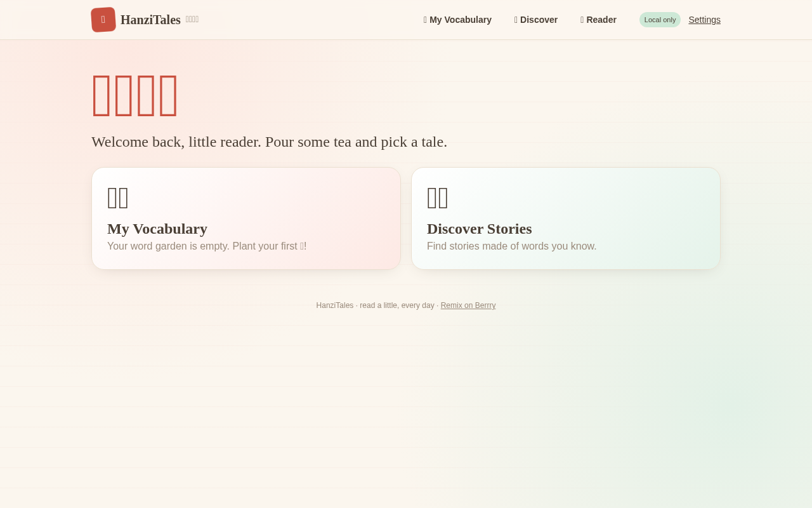Click 'Find stories made of words you know'
This screenshot has height=508, width=812.
[x=512, y=246]
